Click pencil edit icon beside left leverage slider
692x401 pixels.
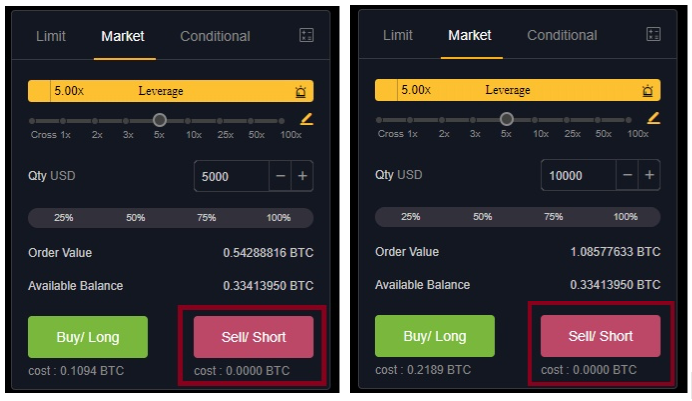(307, 119)
